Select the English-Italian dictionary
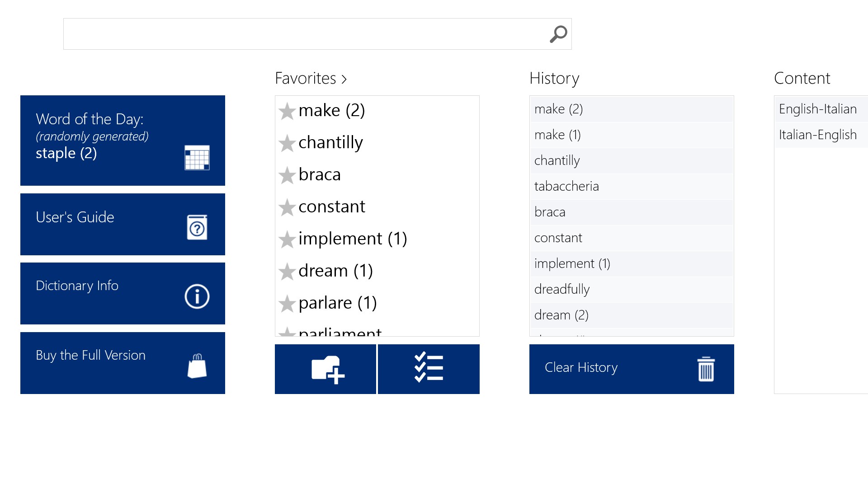Image resolution: width=868 pixels, height=488 pixels. (x=817, y=109)
